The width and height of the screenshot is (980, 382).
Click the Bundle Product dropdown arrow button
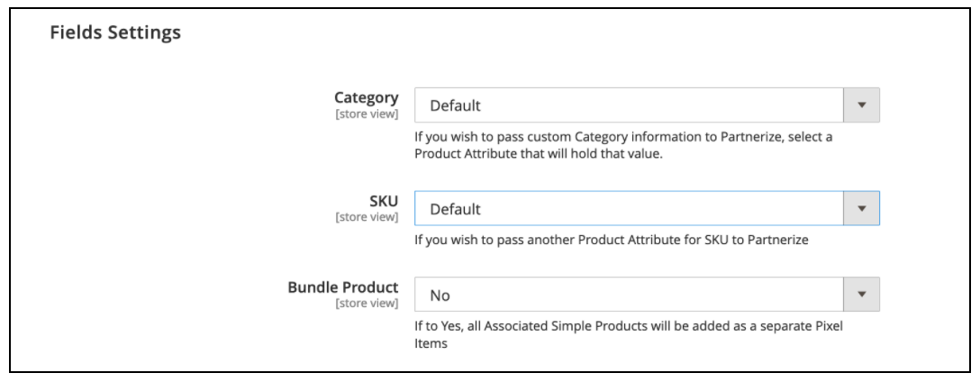pyautogui.click(x=861, y=295)
